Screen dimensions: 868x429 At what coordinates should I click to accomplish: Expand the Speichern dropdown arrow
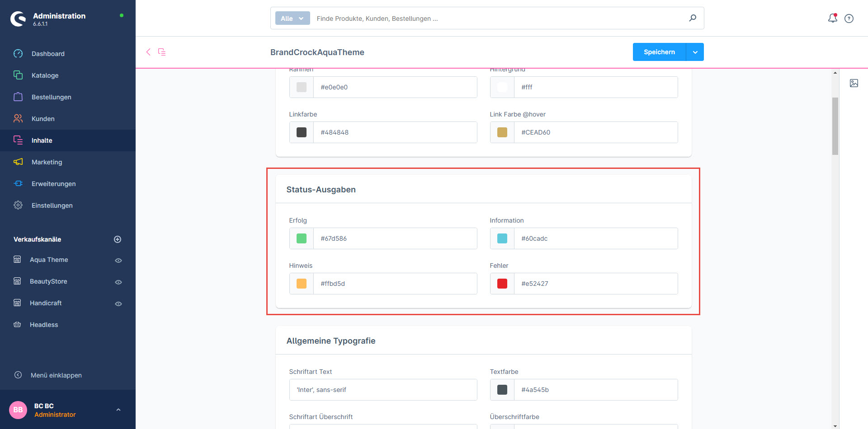[695, 52]
